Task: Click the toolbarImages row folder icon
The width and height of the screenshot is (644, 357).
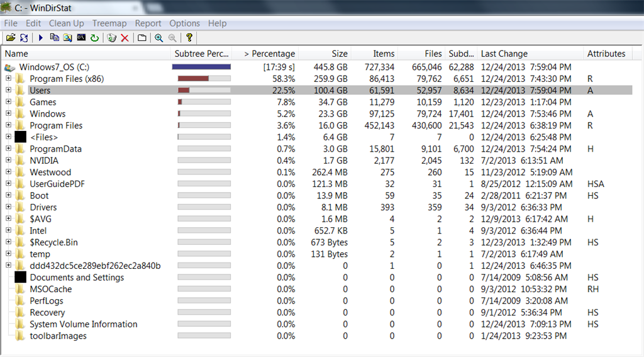Action: [20, 336]
